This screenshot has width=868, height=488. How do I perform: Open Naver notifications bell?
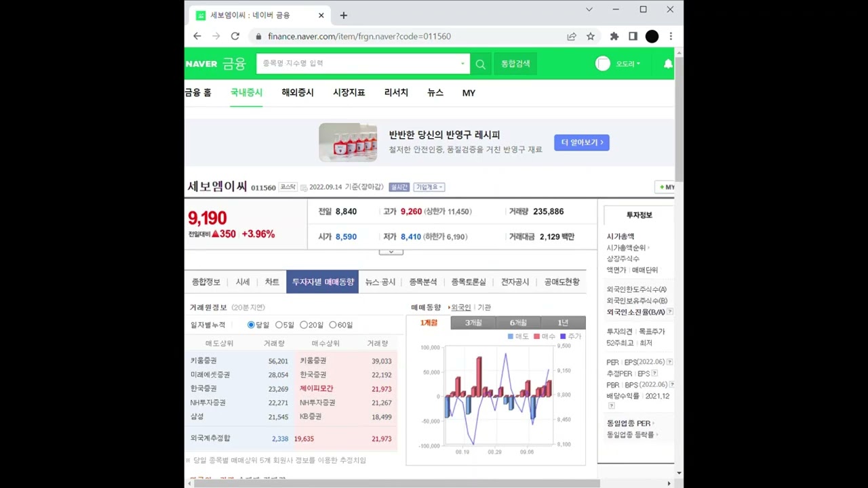(668, 64)
